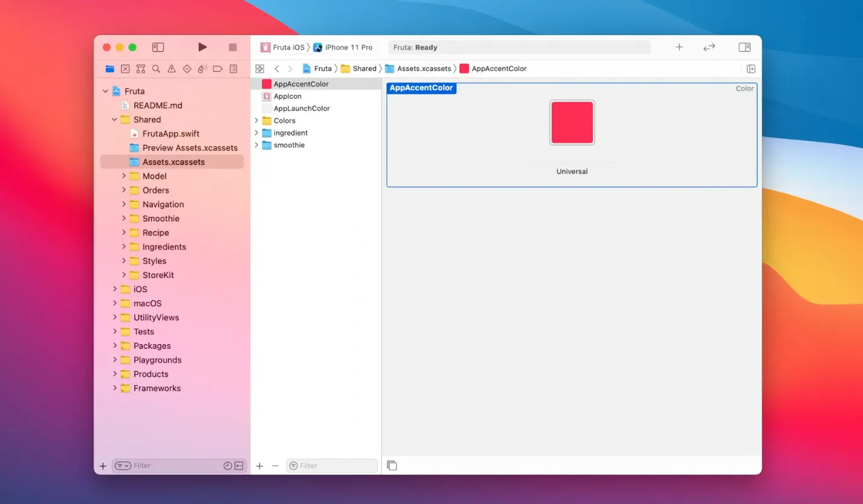
Task: Toggle the navigator sidebar visibility
Action: 158,47
